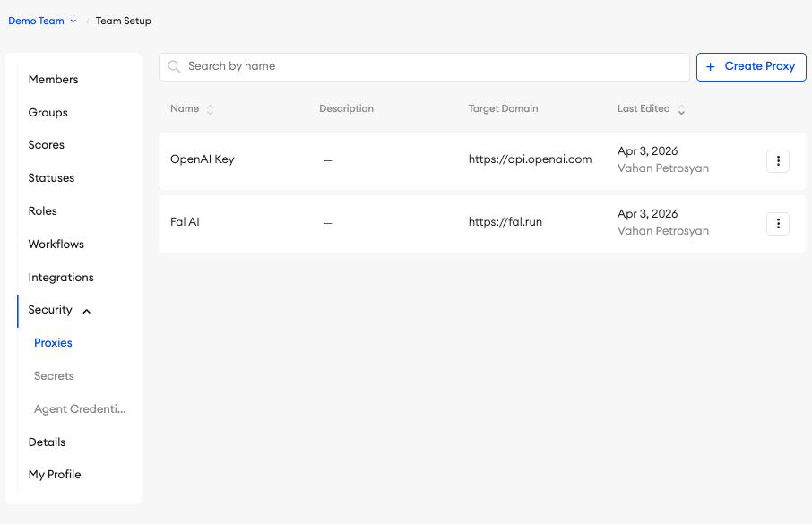Open the three-dot menu for OpenAI Key
812x524 pixels.
pyautogui.click(x=777, y=161)
